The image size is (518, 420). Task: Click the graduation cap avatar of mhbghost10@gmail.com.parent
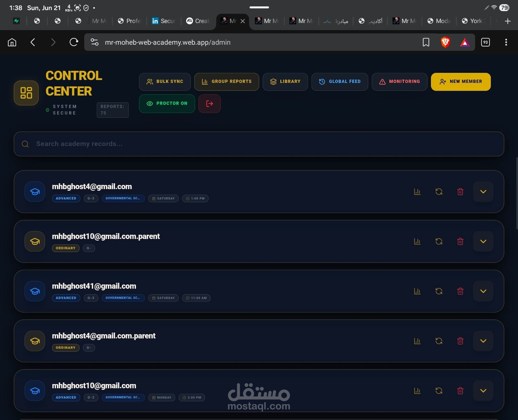(x=35, y=242)
